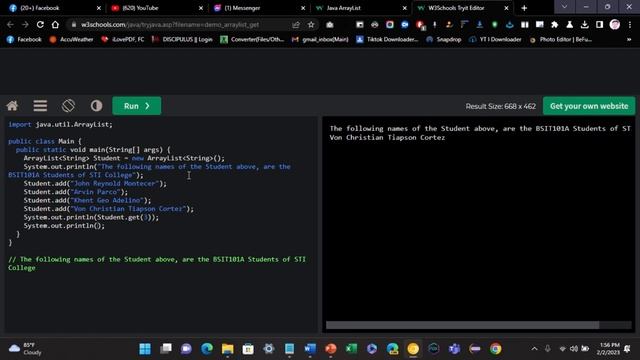This screenshot has height=360, width=640.
Task: Toggle the dark/light theme icon
Action: pyautogui.click(x=96, y=106)
